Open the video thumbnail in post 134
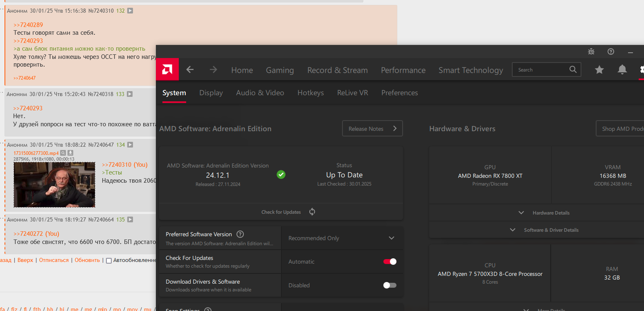The height and width of the screenshot is (311, 644). 54,185
